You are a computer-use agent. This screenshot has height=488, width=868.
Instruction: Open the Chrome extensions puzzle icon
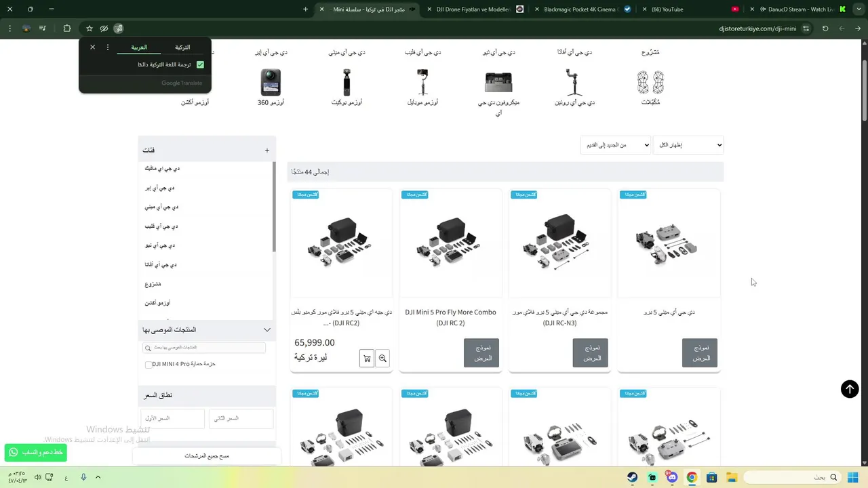pos(66,28)
